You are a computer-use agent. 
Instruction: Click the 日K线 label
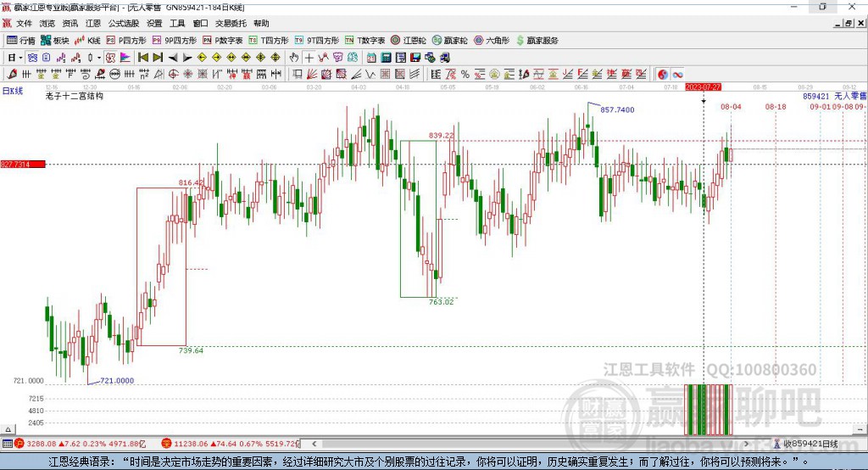[x=12, y=91]
